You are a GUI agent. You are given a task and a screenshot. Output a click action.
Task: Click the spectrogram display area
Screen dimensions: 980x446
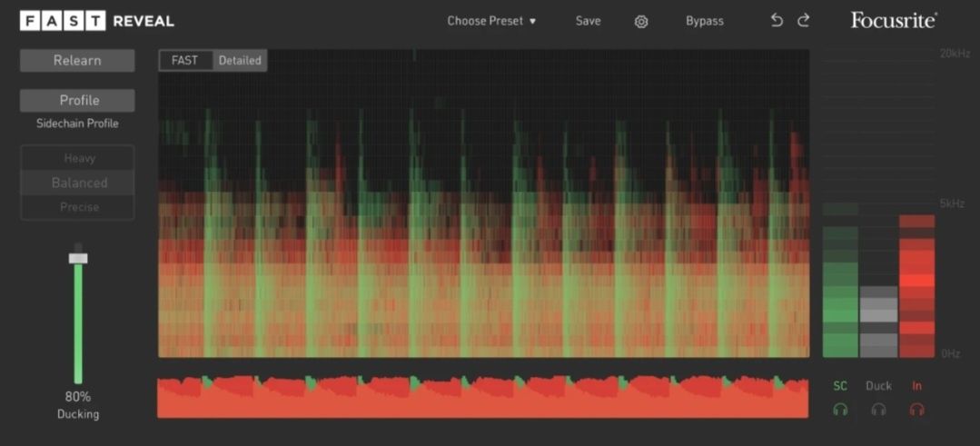pos(484,203)
